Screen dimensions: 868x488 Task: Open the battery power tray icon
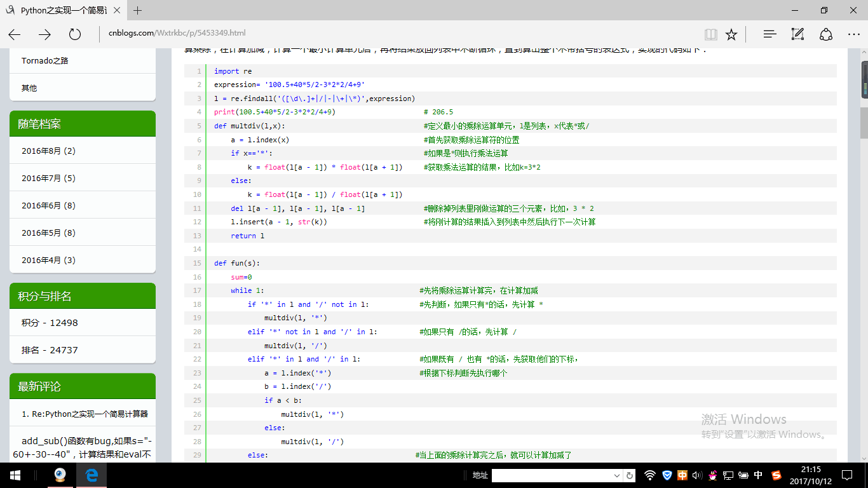point(743,475)
